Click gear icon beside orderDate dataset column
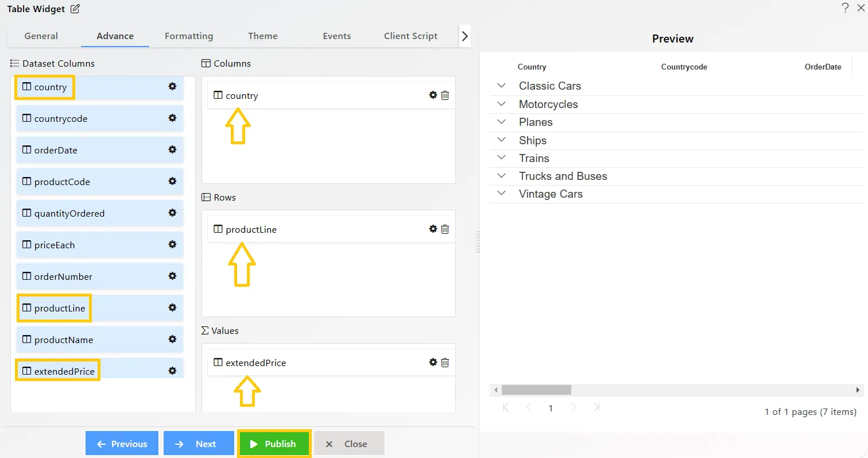This screenshot has height=458, width=868. 172,149
